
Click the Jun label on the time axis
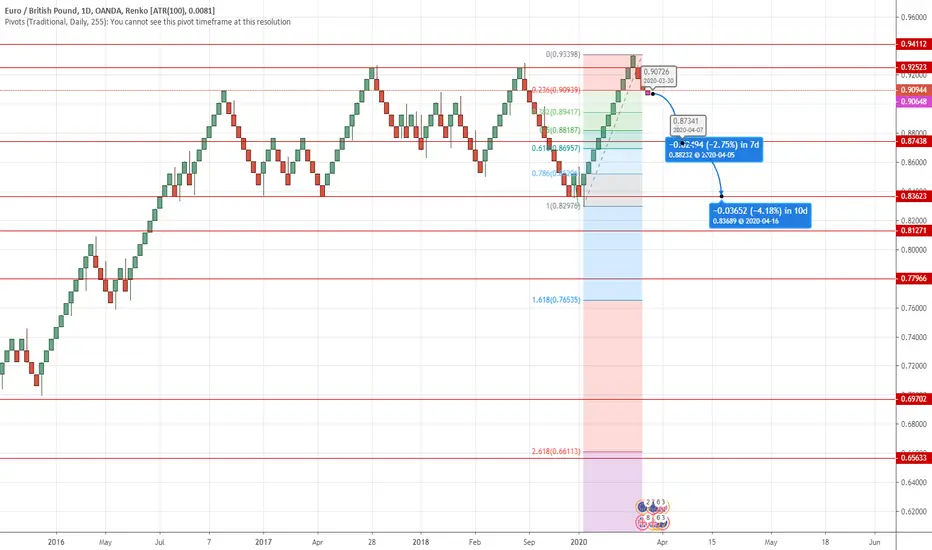(x=874, y=542)
